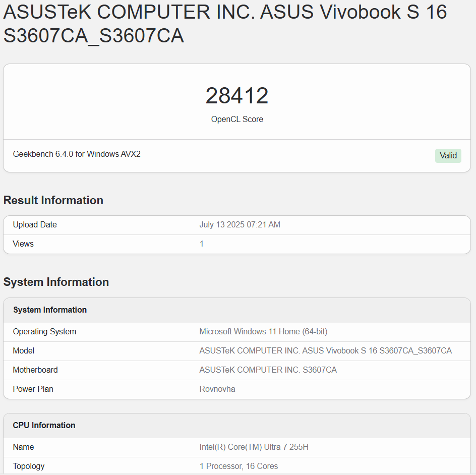
Task: Open the ASUS Vivobook model link
Action: click(x=325, y=350)
